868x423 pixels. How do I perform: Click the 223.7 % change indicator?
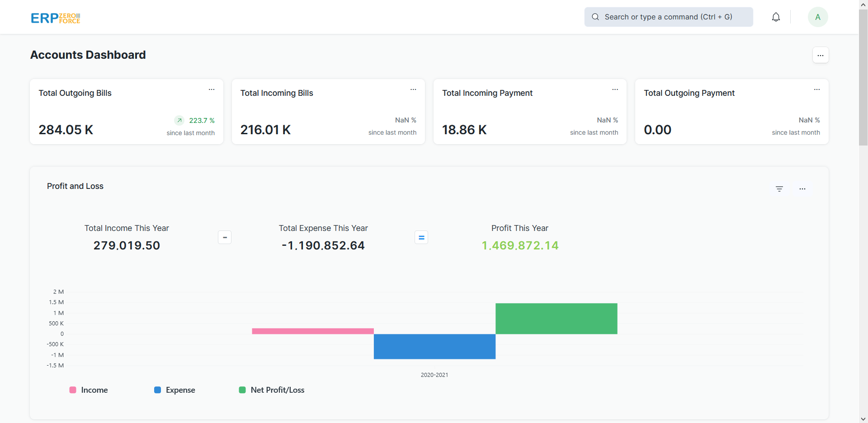point(202,120)
